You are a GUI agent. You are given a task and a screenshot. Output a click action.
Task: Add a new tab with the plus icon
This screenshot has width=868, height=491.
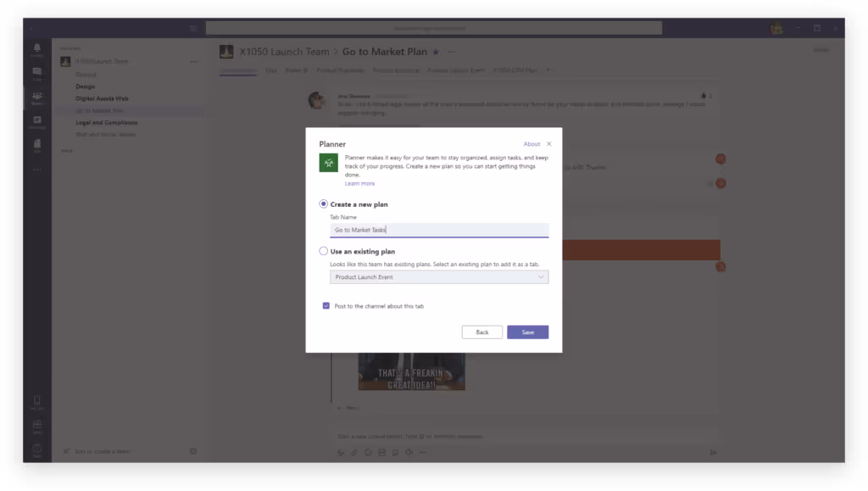pos(548,70)
